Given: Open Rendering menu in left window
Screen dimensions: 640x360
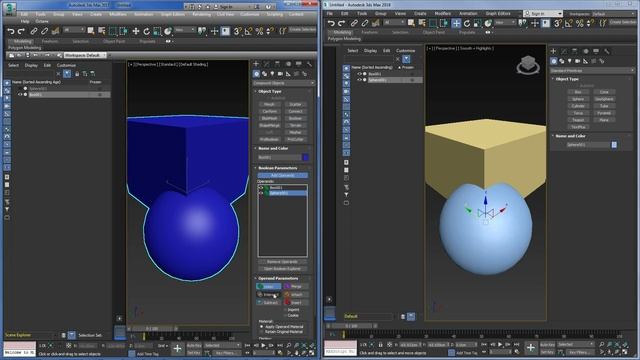Looking at the screenshot, I should point(202,14).
